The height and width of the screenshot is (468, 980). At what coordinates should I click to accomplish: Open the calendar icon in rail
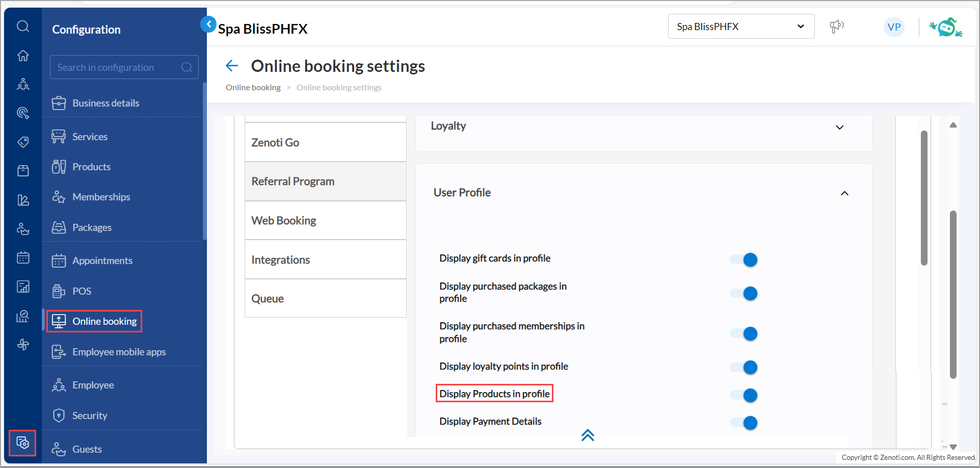pos(23,257)
